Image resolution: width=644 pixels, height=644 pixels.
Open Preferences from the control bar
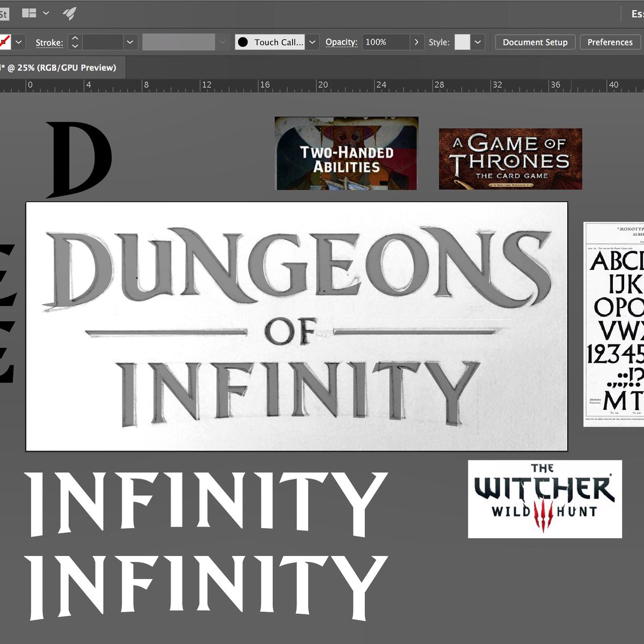(x=610, y=42)
